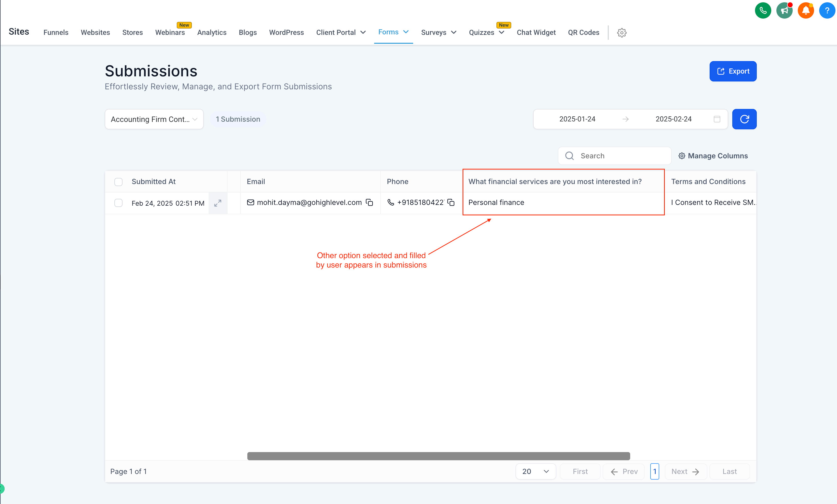The width and height of the screenshot is (837, 504).
Task: Check the select-all header checkbox
Action: click(x=118, y=182)
